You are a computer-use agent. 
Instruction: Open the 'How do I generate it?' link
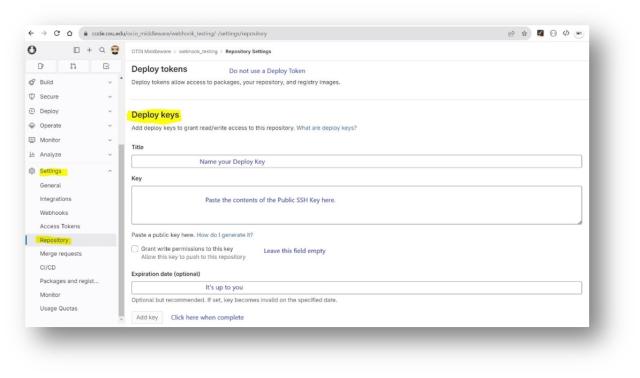[224, 235]
